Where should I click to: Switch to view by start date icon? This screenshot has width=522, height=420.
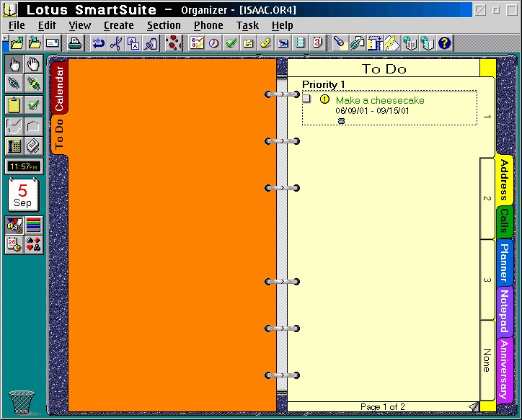pyautogui.click(x=14, y=245)
